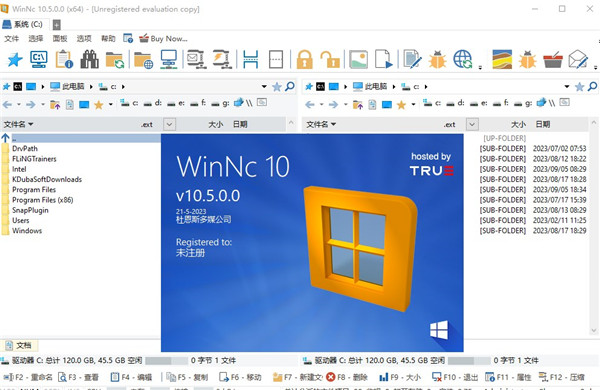Image resolution: width=600 pixels, height=390 pixels.
Task: Open the 选择 menu
Action: (x=36, y=38)
